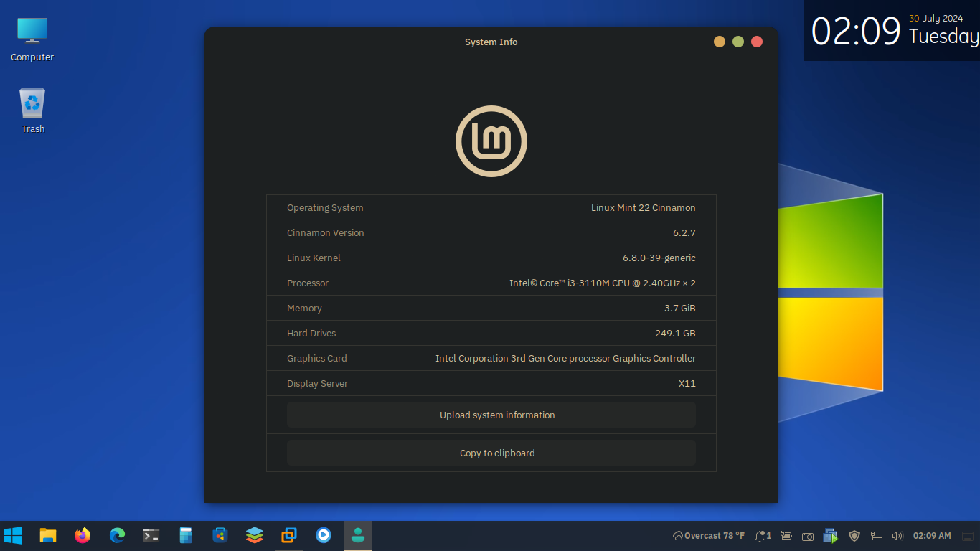980x551 pixels.
Task: Click the active System Info taskbar icon
Action: tap(358, 535)
